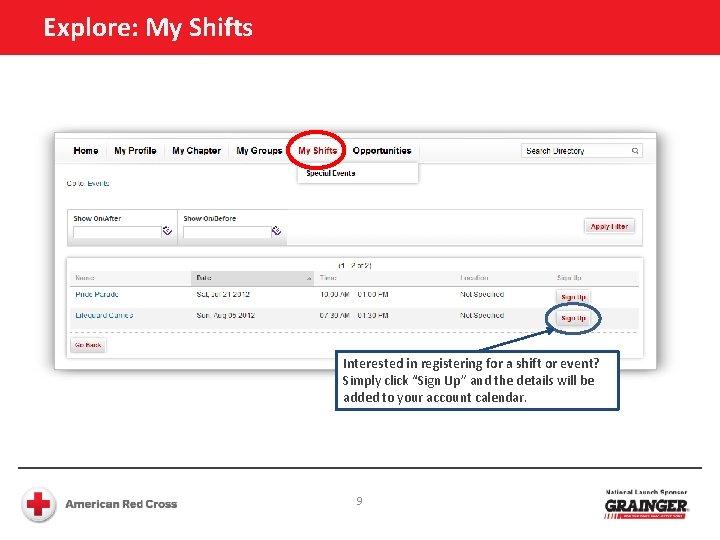Sign Up for the Lifeguard Games shift
Viewport: 720px width, 540px height.
(573, 318)
